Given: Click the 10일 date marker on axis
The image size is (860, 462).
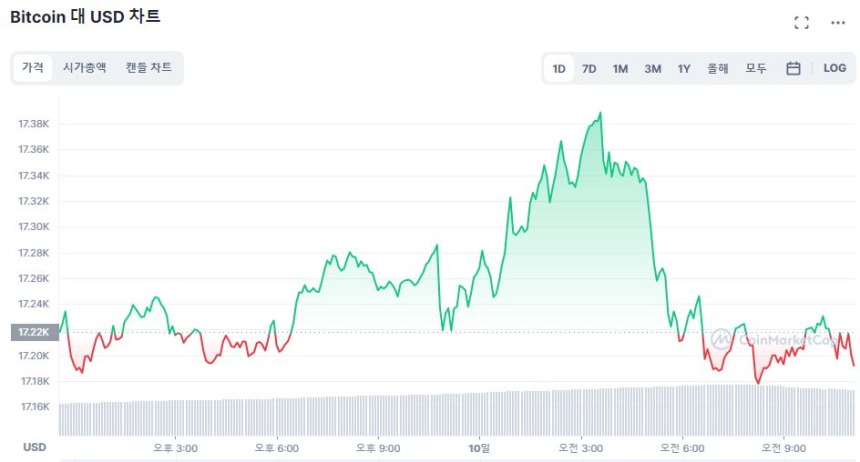Looking at the screenshot, I should [x=479, y=447].
